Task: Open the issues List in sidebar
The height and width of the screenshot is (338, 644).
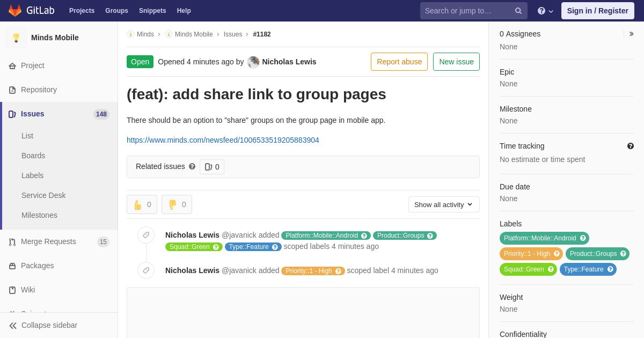Action: (x=27, y=136)
